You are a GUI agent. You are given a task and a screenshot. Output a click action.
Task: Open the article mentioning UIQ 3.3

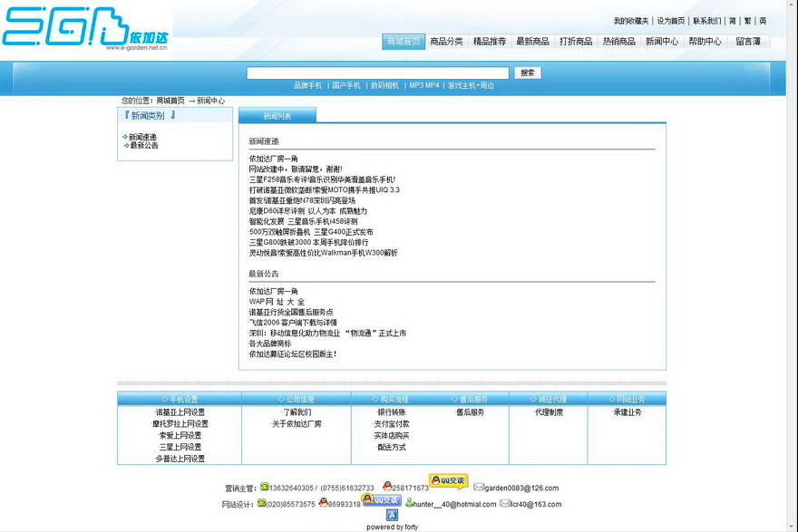pyautogui.click(x=325, y=189)
